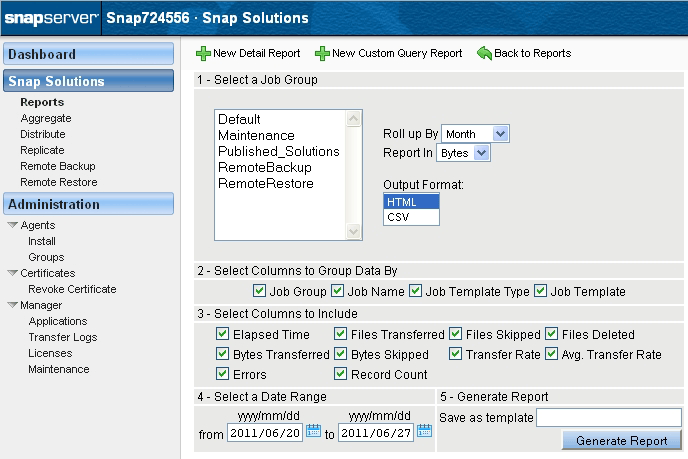688x459 pixels.
Task: Open the Administration section header
Action: pyautogui.click(x=89, y=204)
